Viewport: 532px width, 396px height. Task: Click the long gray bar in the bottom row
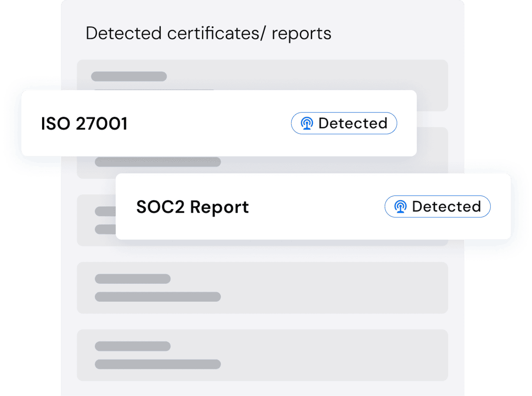[157, 364]
